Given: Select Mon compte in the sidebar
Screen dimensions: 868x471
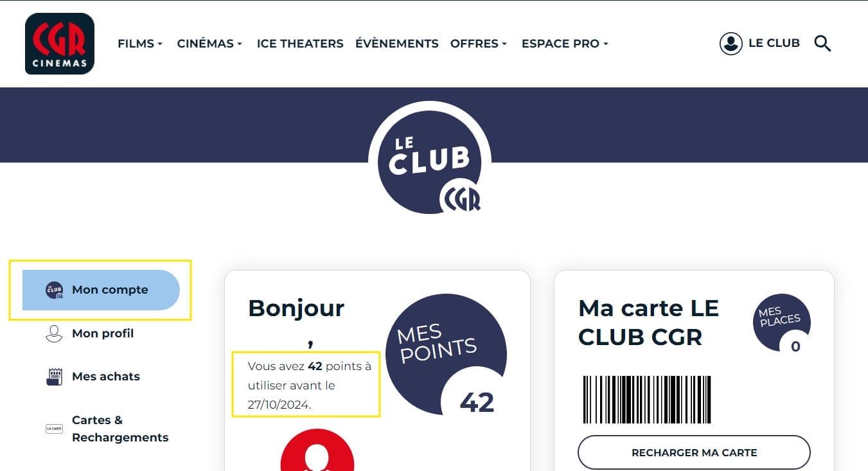Looking at the screenshot, I should pyautogui.click(x=101, y=290).
